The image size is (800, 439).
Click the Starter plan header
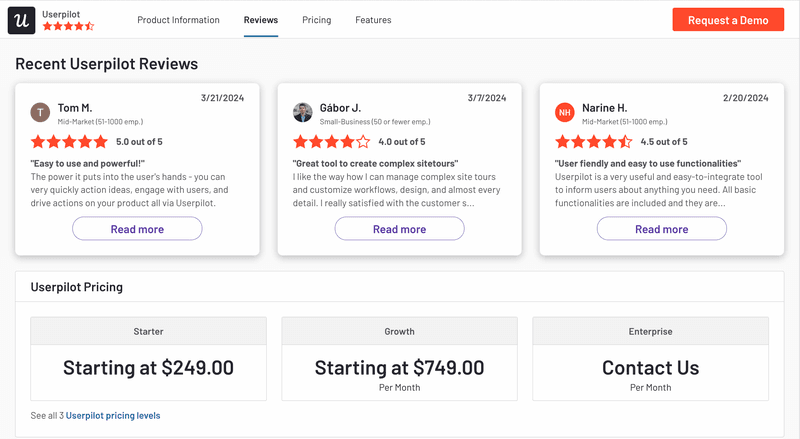click(148, 331)
